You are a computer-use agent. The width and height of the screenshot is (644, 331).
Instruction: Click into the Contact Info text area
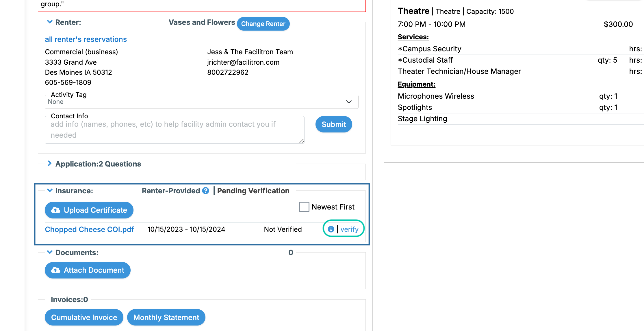tap(175, 130)
